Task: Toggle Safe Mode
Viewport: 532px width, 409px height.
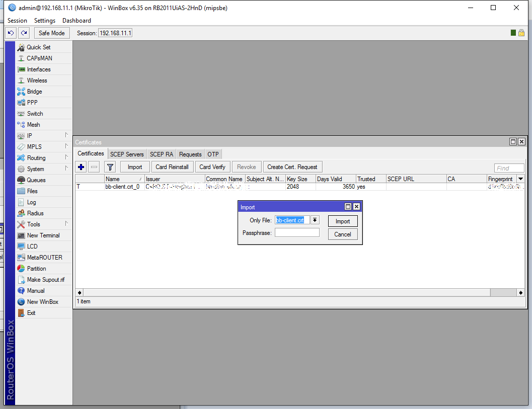Action: (51, 33)
